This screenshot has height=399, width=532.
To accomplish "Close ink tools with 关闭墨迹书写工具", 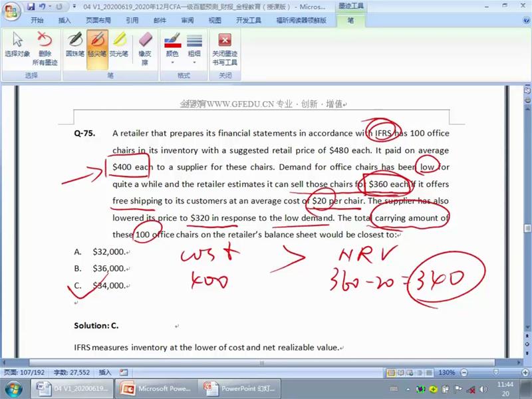I will point(225,48).
